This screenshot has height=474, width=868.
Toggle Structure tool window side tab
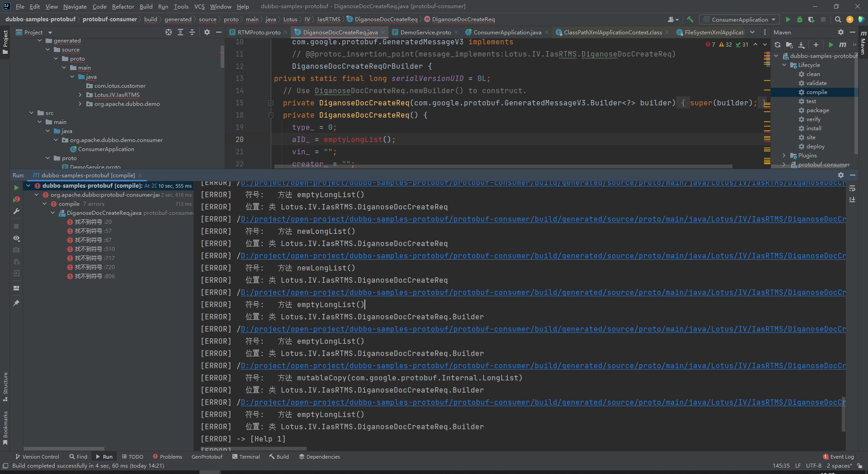(x=5, y=387)
